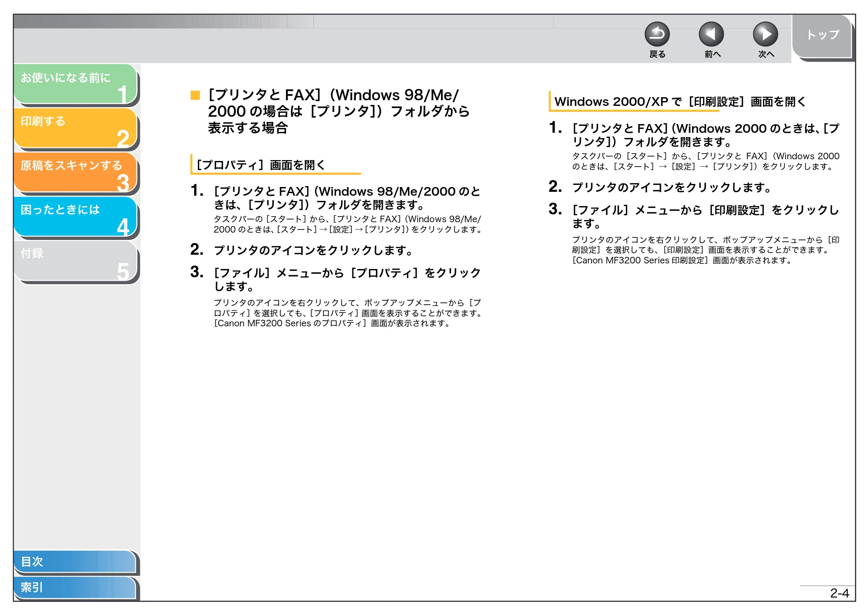This screenshot has height=614, width=868.
Task: Click the 戻る (back) round arrow icon
Action: click(x=657, y=34)
